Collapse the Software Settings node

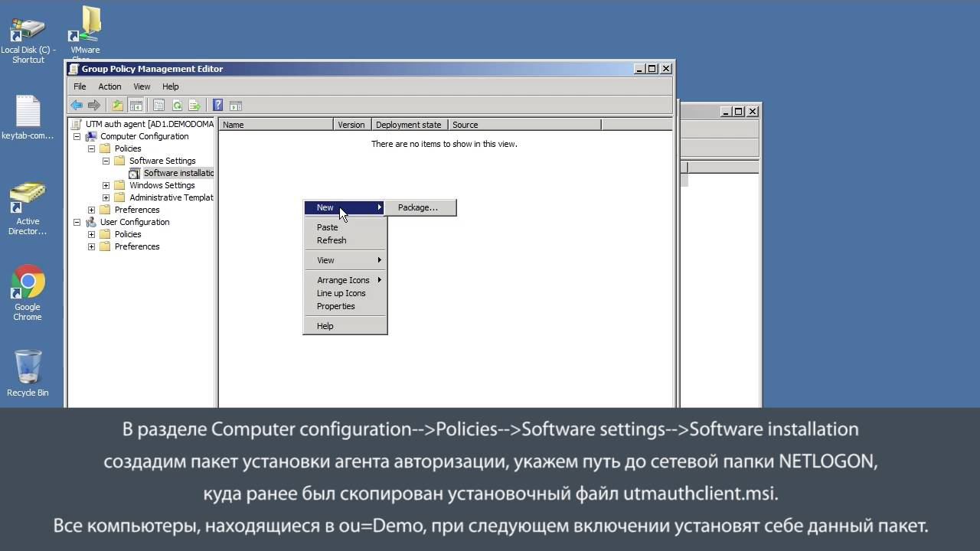pyautogui.click(x=106, y=161)
